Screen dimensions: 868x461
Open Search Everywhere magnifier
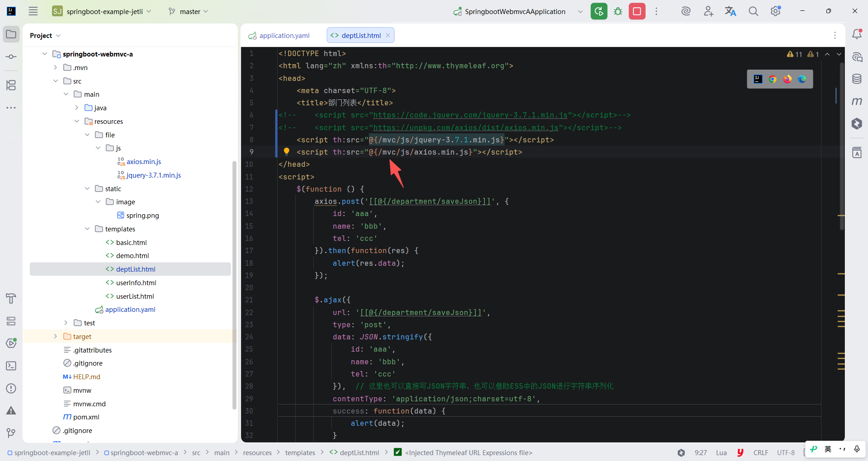click(753, 11)
